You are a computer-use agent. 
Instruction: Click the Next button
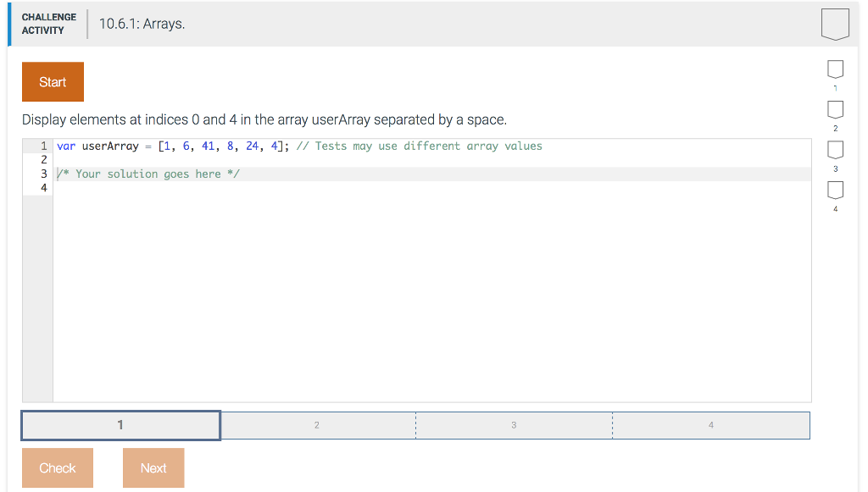coord(153,467)
